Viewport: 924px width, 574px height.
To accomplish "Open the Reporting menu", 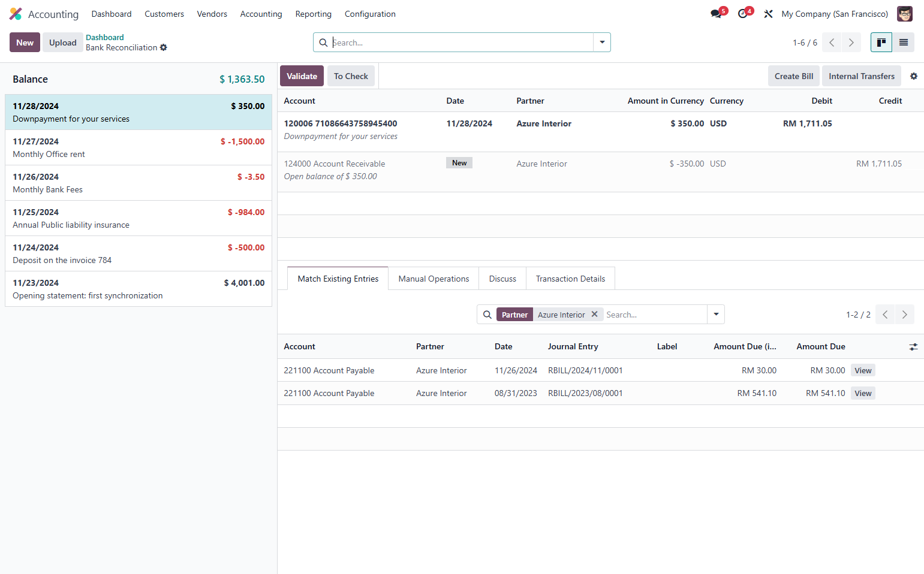I will [313, 14].
